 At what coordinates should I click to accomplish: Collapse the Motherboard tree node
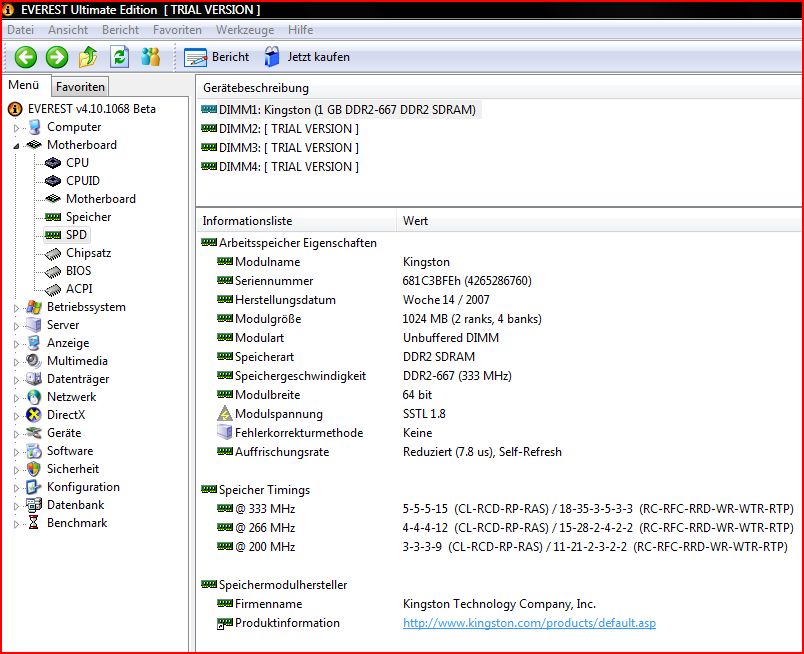coord(16,146)
